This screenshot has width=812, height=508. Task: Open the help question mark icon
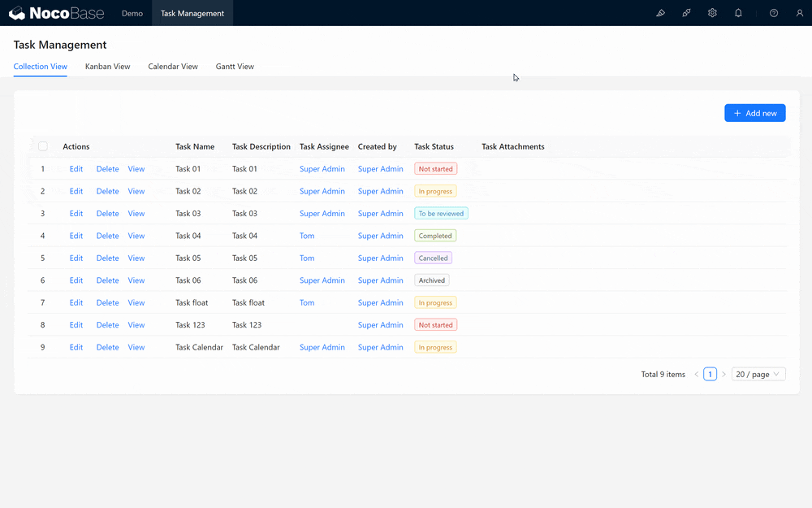(774, 13)
